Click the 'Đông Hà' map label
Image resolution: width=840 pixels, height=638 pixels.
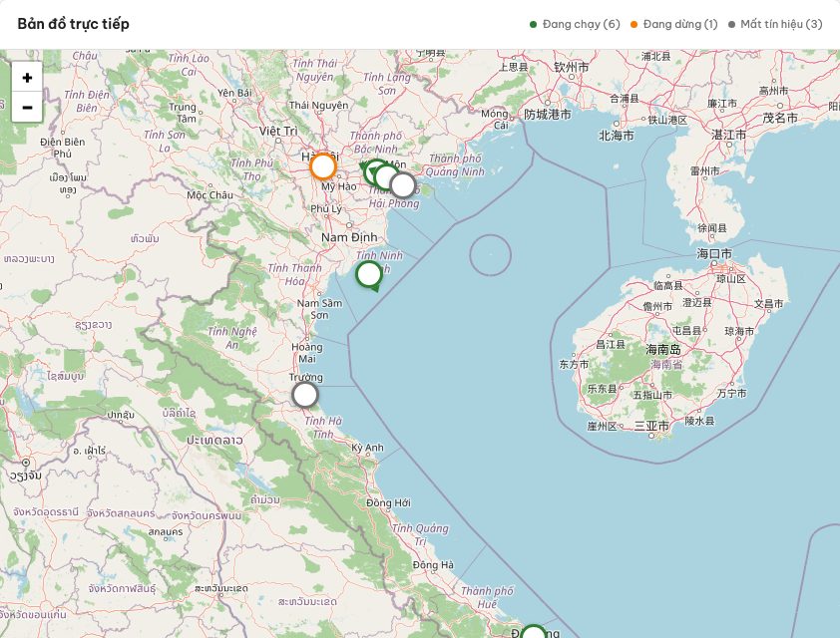[x=433, y=564]
